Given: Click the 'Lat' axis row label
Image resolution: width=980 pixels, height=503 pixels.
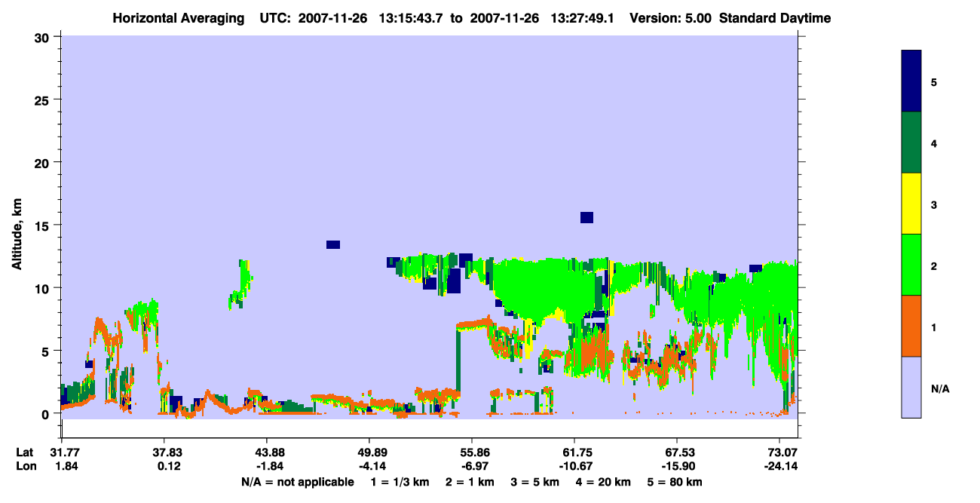Looking at the screenshot, I should pos(25,452).
